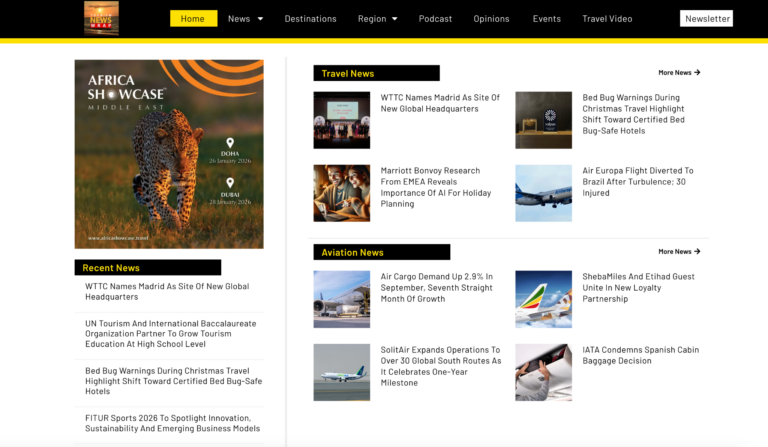Screen dimensions: 768x447
Task: Open FITUR Sports 2026 recent article
Action: (x=172, y=423)
